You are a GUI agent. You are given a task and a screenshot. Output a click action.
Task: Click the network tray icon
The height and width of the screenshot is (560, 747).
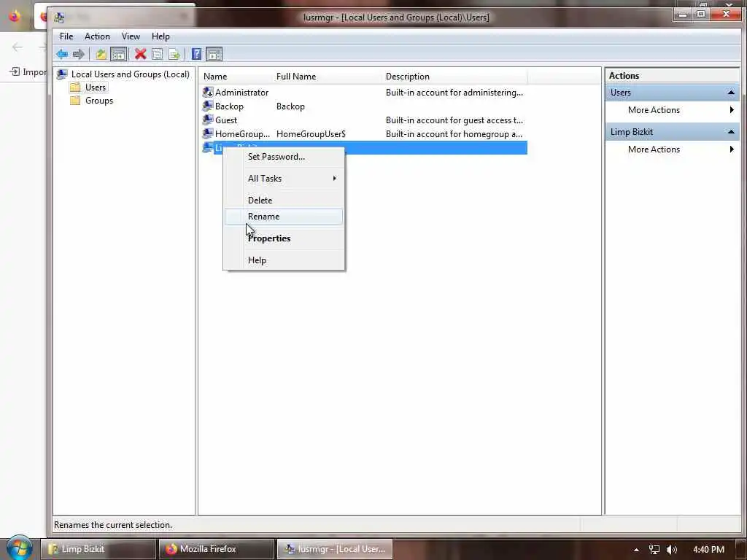[654, 550]
